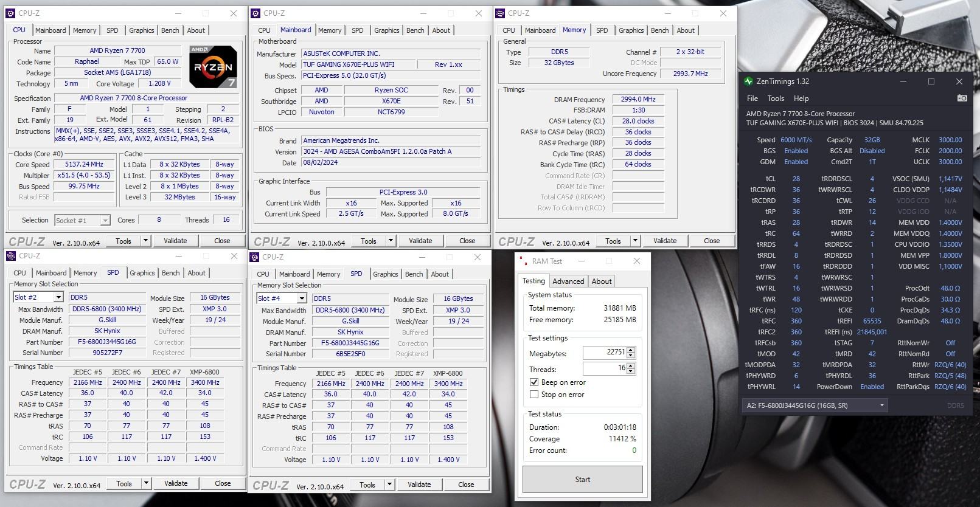This screenshot has height=507, width=980.
Task: Click the ZenTimings Speed value 6000 MT/s
Action: tap(796, 140)
